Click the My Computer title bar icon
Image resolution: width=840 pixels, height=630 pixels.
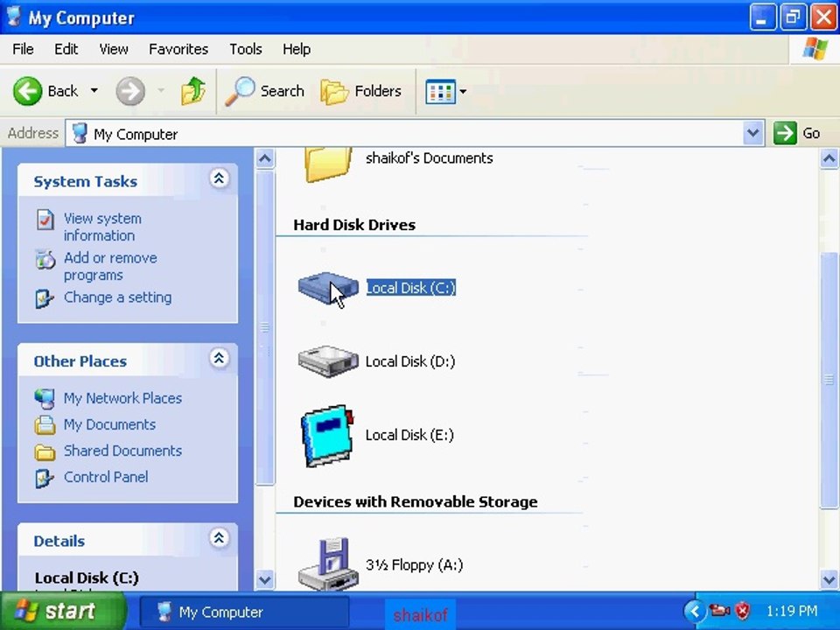coord(14,17)
